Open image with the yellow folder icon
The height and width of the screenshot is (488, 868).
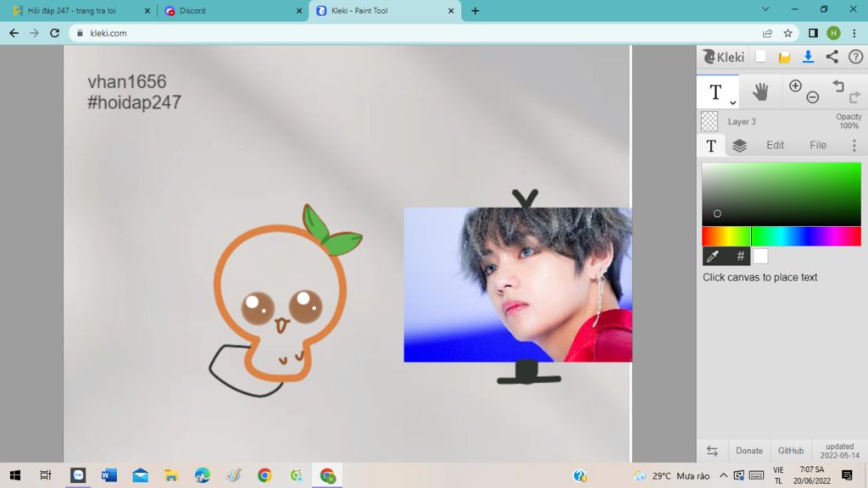pos(784,57)
